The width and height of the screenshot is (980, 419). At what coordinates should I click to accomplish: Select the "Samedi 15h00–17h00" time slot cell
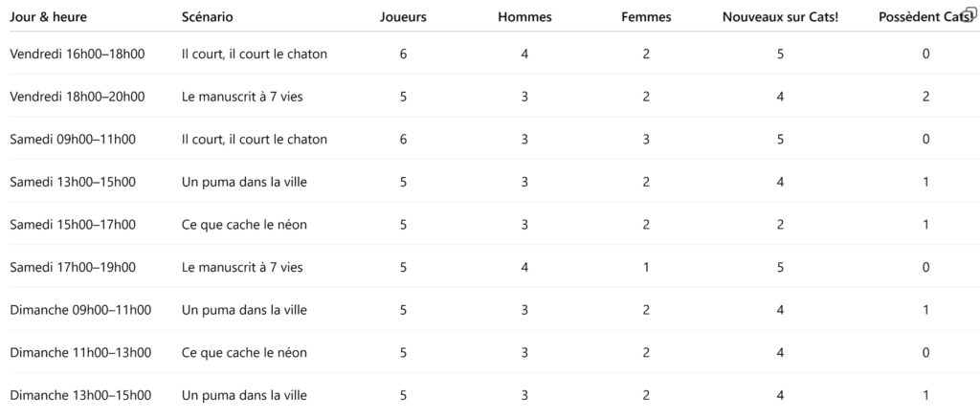pos(73,225)
